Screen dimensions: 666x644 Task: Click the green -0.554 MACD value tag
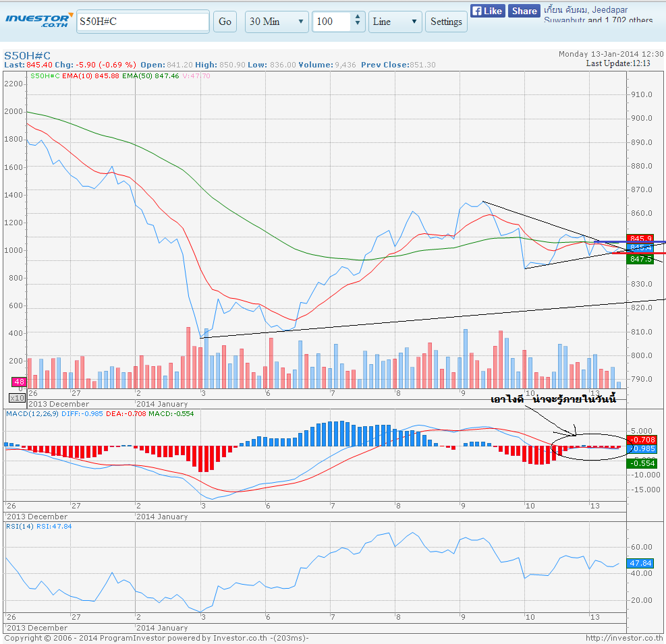(x=642, y=463)
